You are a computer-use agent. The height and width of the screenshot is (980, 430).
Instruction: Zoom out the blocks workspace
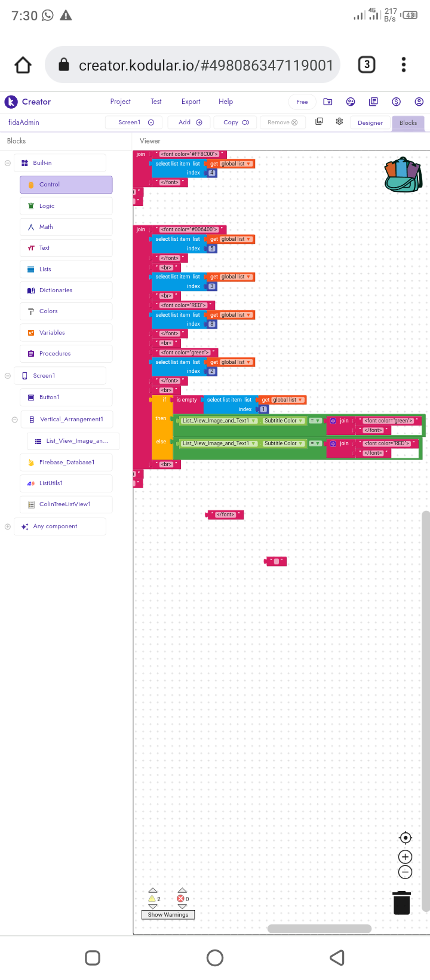(405, 872)
